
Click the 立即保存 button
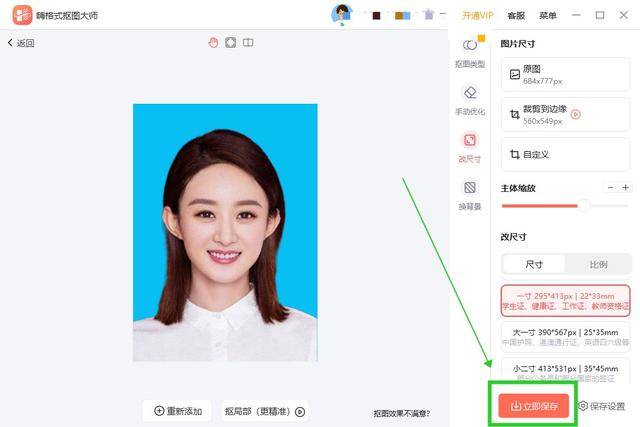pos(533,406)
